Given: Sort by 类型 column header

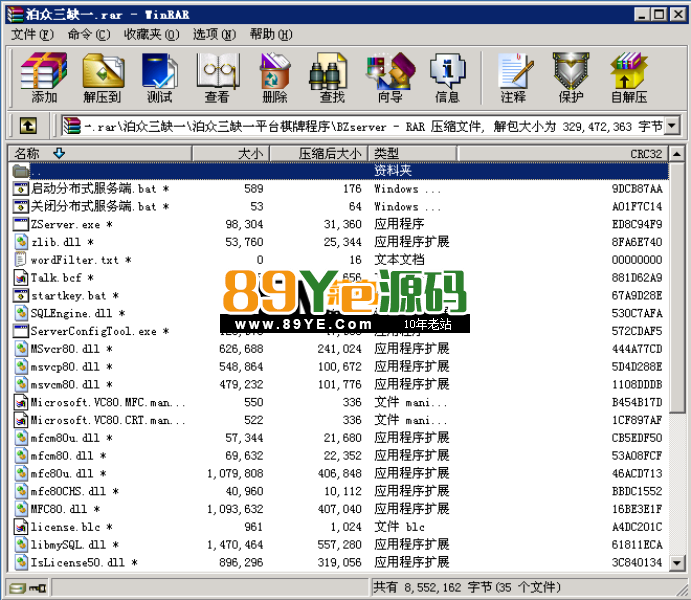Looking at the screenshot, I should click(412, 153).
